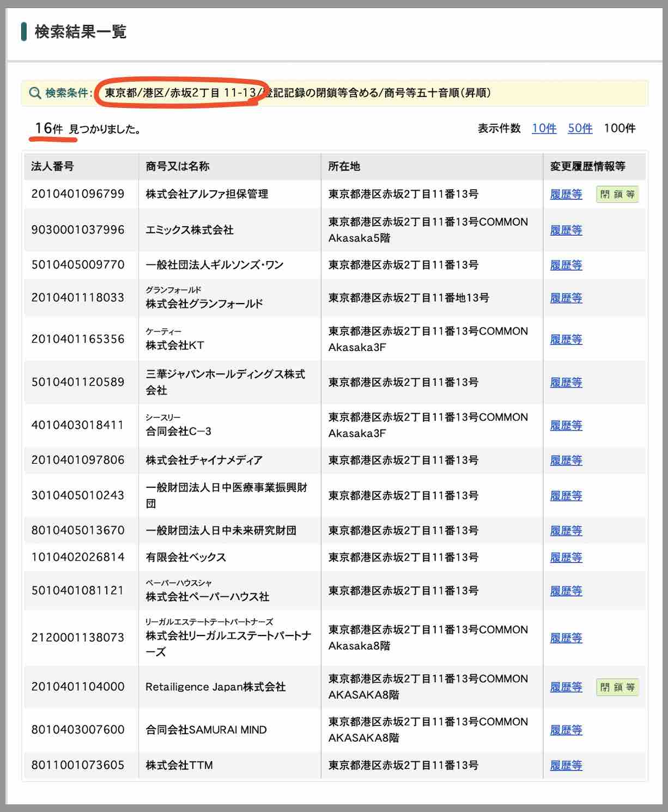Click the magnifying glass search icon beside 検索条件
This screenshot has width=668, height=812.
(35, 93)
